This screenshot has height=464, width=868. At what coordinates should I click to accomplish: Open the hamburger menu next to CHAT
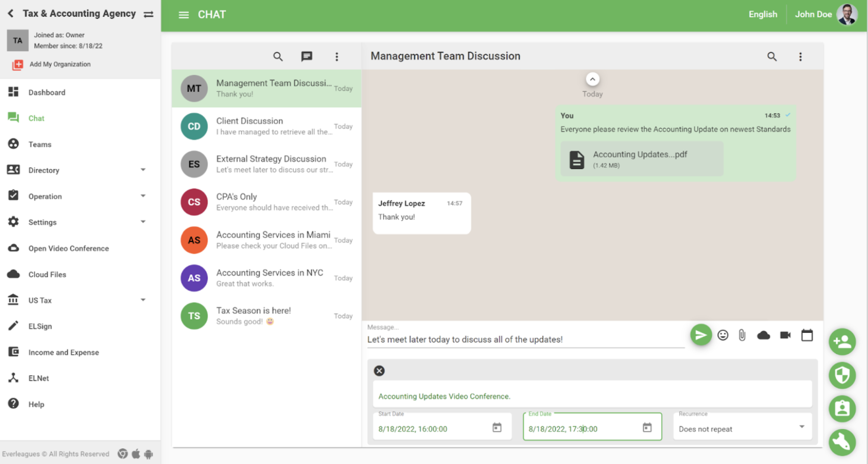[184, 14]
